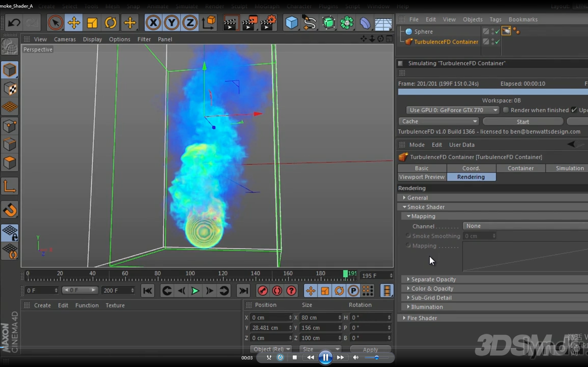Click the Apply coordinates button
Image resolution: width=588 pixels, height=367 pixels.
[x=370, y=349]
